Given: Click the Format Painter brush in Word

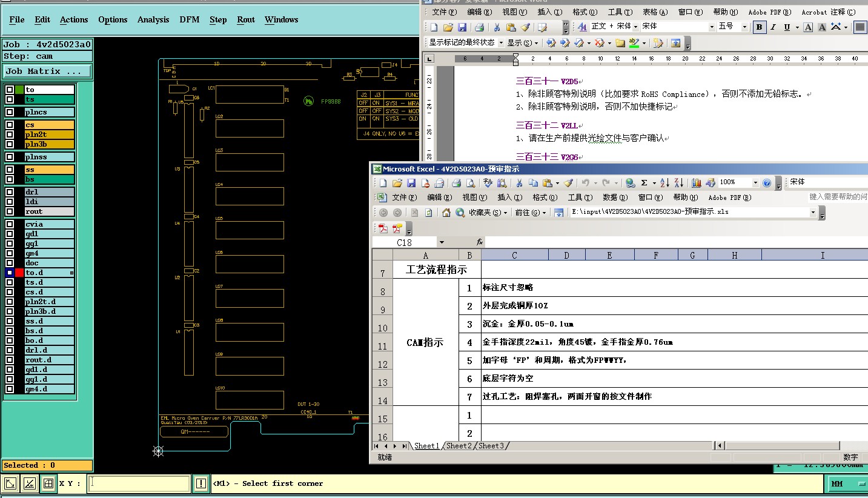Looking at the screenshot, I should coord(525,27).
